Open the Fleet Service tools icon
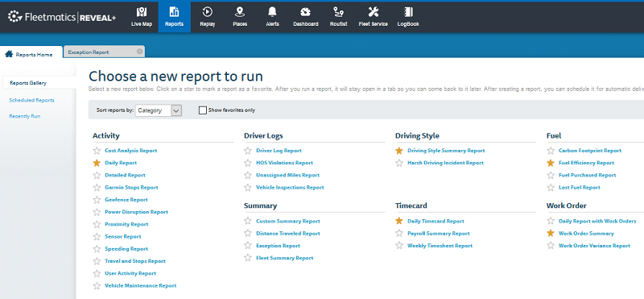The image size is (644, 299). click(x=374, y=12)
